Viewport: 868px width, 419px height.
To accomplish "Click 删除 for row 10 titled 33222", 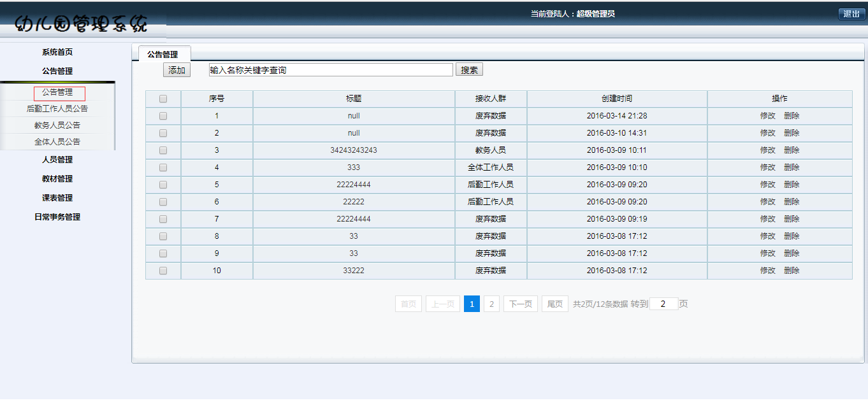I will coord(792,271).
